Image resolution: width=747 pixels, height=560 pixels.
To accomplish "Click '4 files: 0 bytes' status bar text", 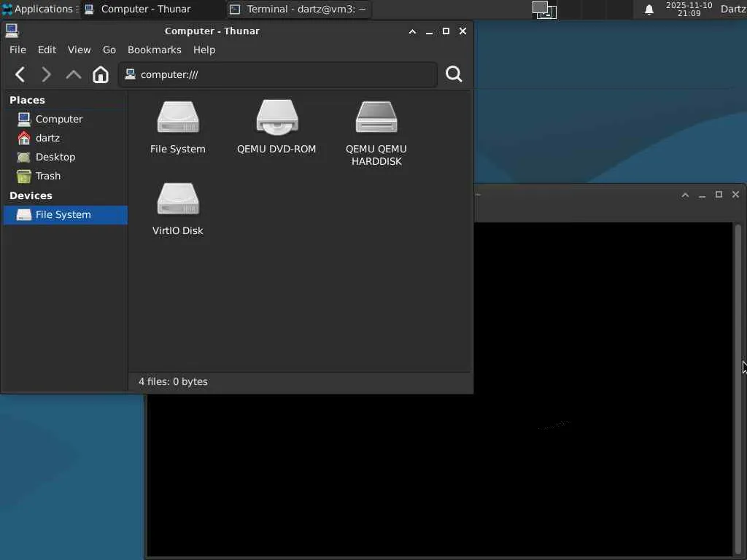I will coord(173,382).
